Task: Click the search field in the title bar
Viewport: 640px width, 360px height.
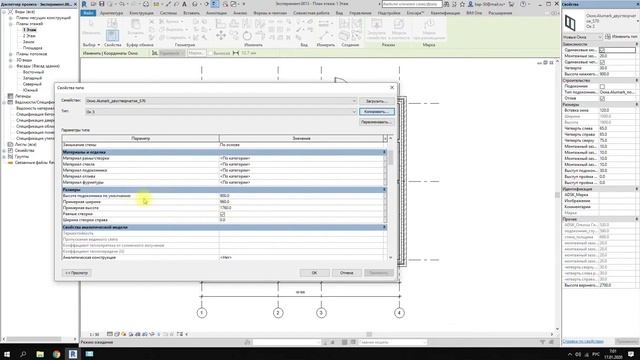Action: click(x=411, y=4)
